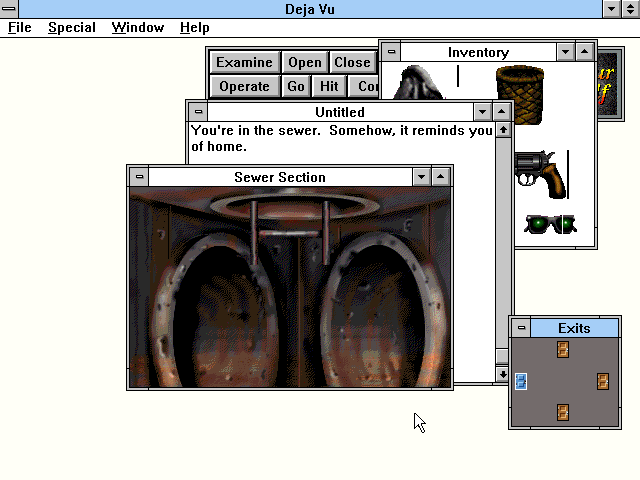Choose the right exit door in Exits
Viewport: 640px width, 480px height.
click(603, 382)
